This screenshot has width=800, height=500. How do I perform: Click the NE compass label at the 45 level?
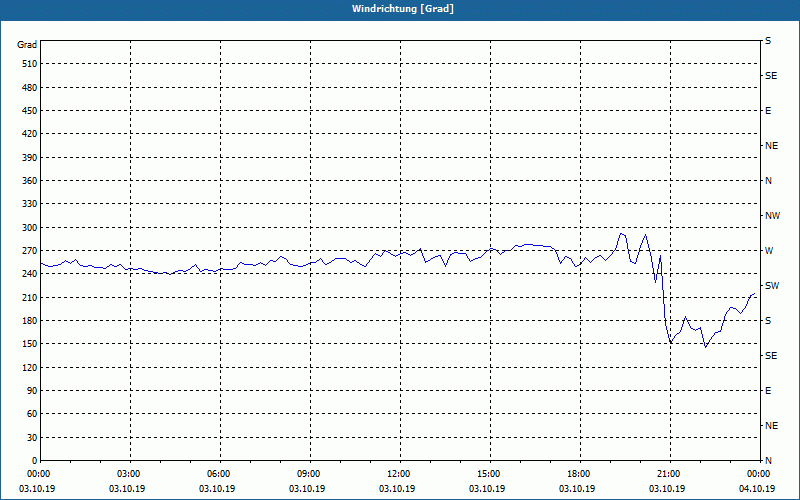coord(771,426)
